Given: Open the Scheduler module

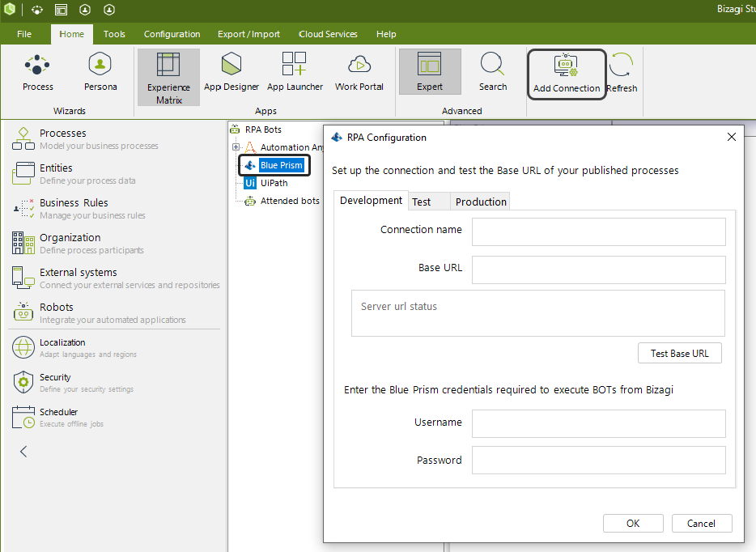Looking at the screenshot, I should click(57, 417).
